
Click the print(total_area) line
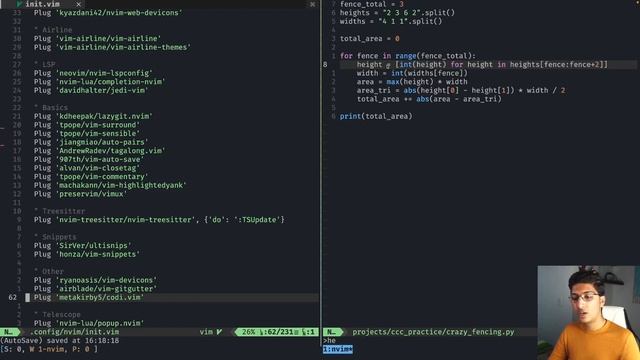(x=376, y=116)
